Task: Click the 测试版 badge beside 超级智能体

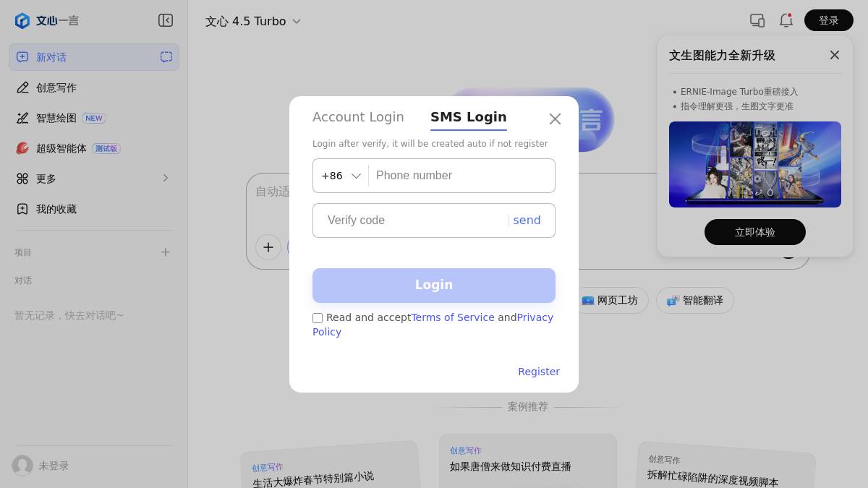Action: coord(106,148)
